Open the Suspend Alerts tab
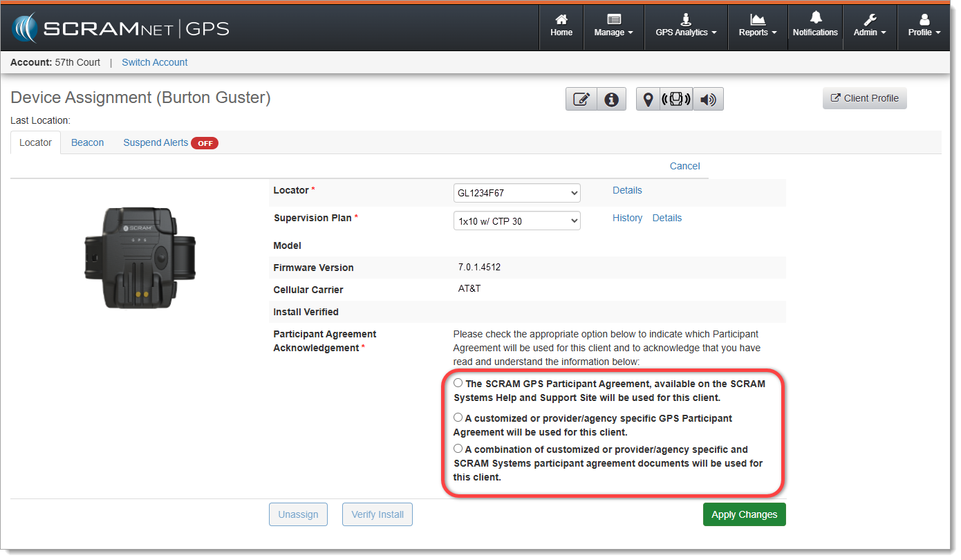Image resolution: width=961 pixels, height=560 pixels. click(x=156, y=142)
